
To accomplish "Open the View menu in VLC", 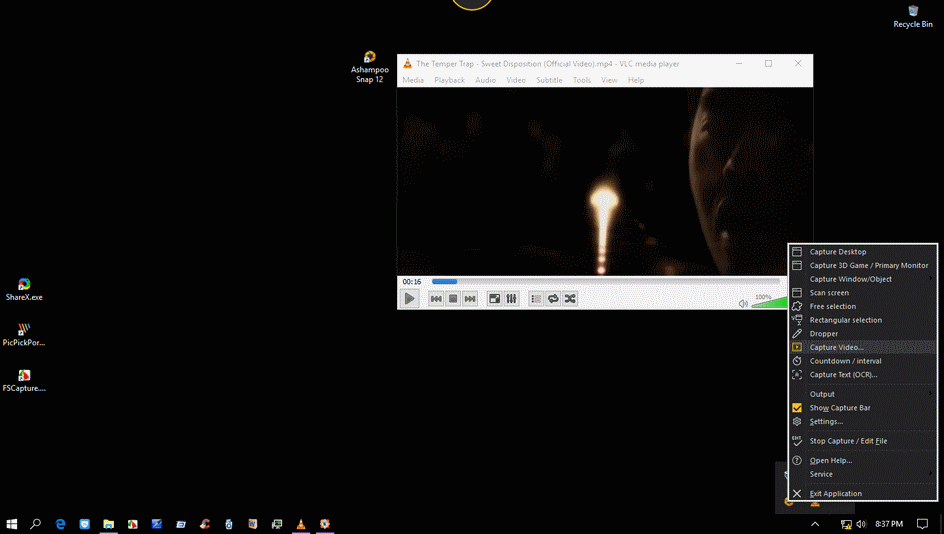I will 609,80.
